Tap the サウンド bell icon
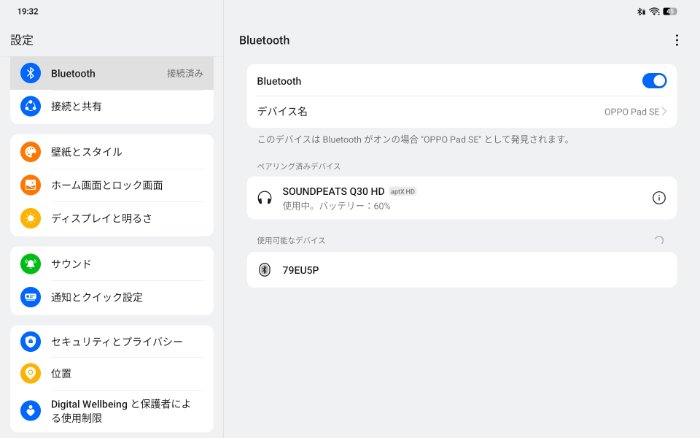The height and width of the screenshot is (438, 700). (30, 264)
